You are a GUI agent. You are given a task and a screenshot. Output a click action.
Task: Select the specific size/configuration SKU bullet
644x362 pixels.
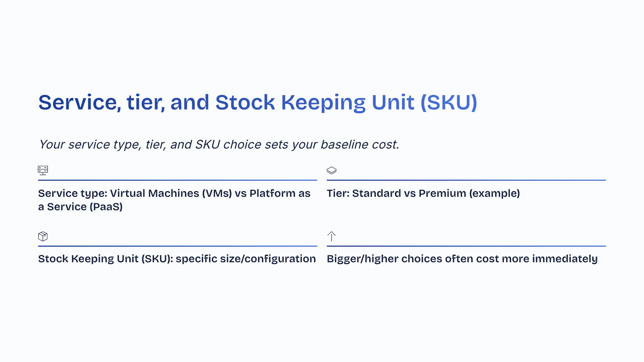177,259
